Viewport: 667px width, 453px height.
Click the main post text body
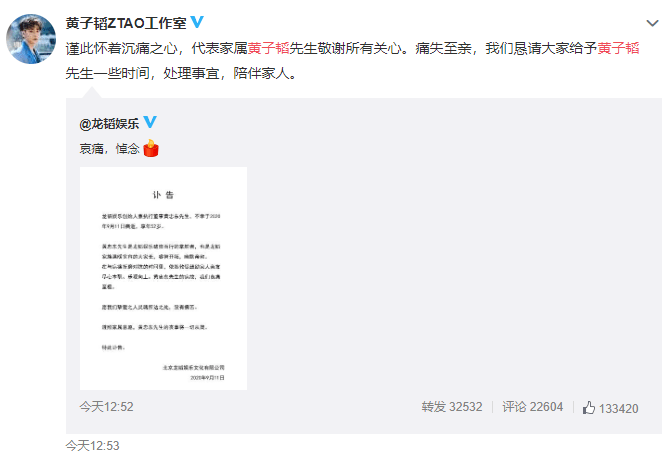tap(352, 61)
